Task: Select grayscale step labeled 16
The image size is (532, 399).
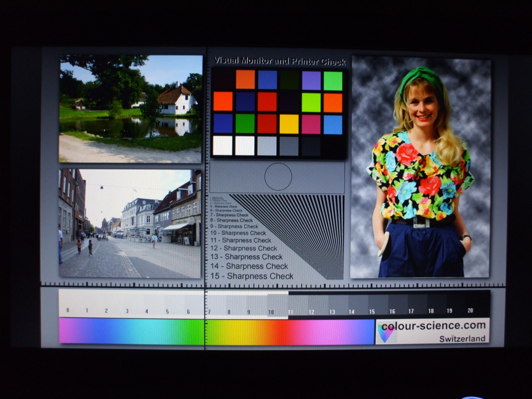Action: [x=392, y=304]
